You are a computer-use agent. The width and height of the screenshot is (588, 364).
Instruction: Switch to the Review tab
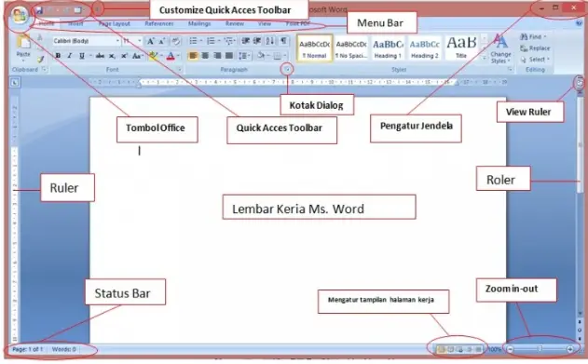[x=235, y=23]
